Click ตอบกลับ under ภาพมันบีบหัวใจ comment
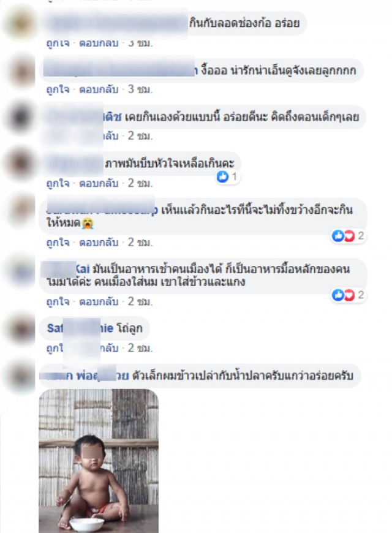Screen dimensions: 392x533 point(99,184)
